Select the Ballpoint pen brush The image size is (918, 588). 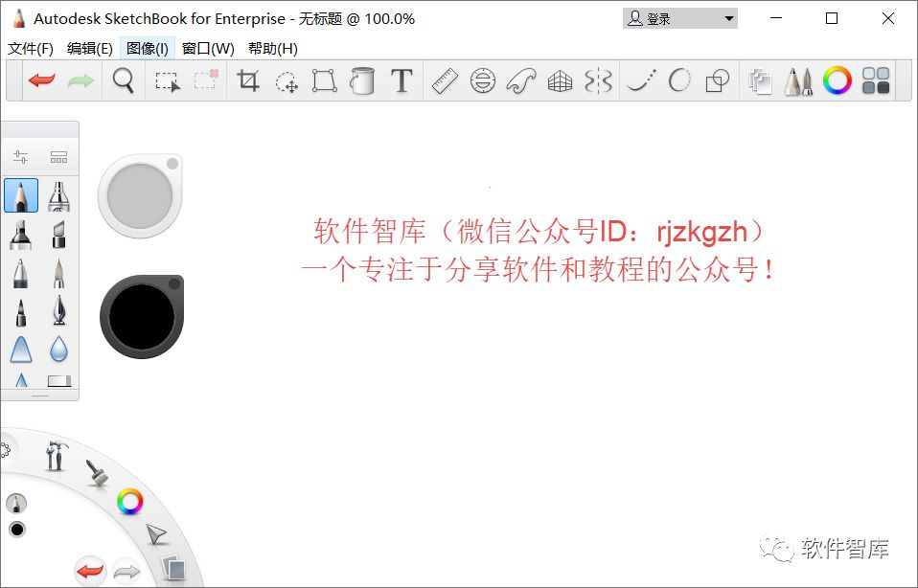pyautogui.click(x=20, y=273)
